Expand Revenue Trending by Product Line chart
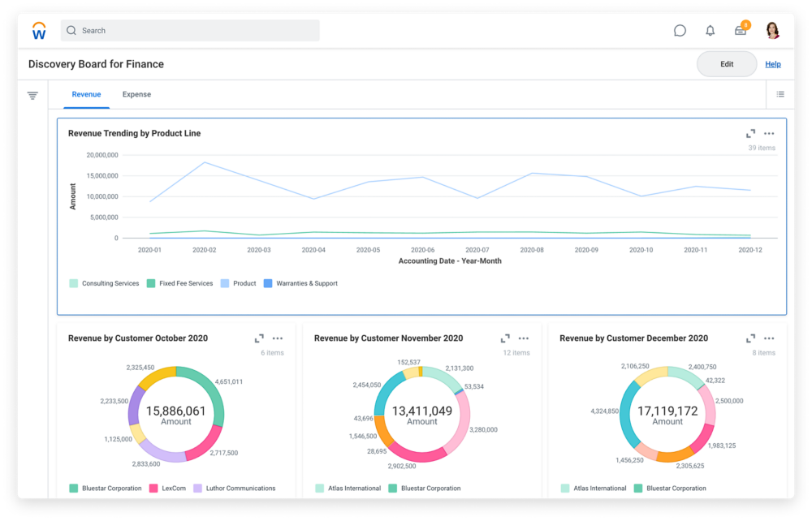812x521 pixels. pos(751,134)
